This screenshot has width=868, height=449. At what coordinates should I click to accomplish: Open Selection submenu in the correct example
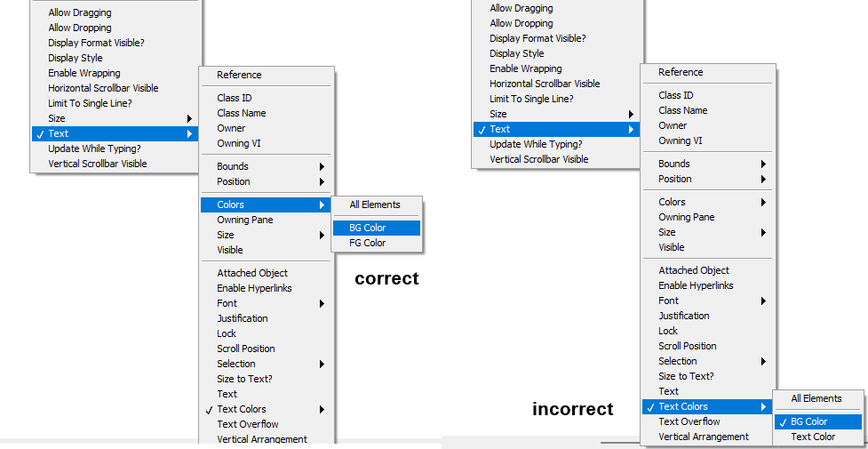(236, 364)
